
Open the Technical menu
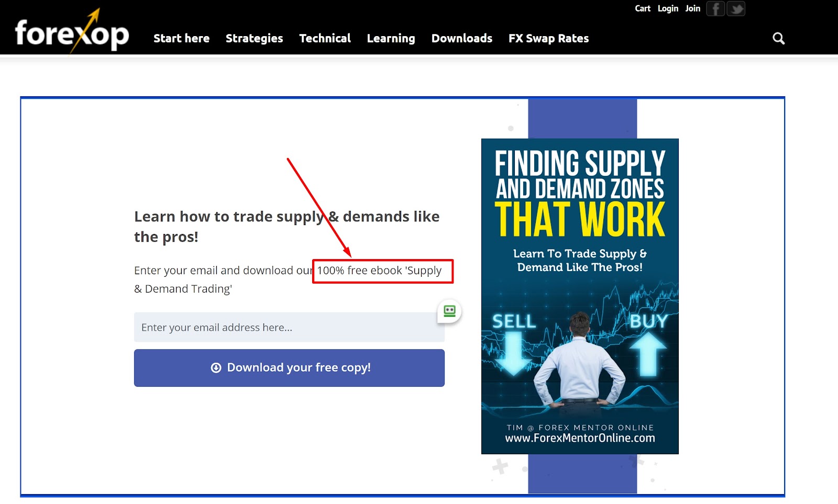coord(325,38)
